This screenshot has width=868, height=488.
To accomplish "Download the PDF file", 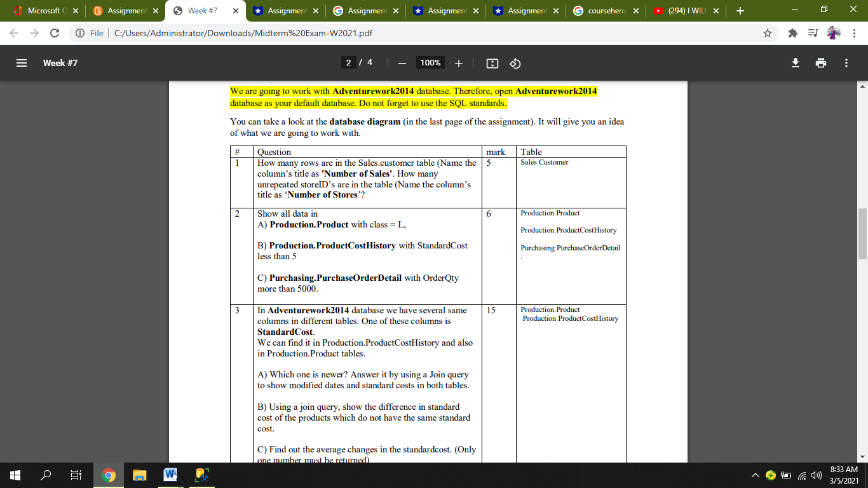I will tap(795, 63).
